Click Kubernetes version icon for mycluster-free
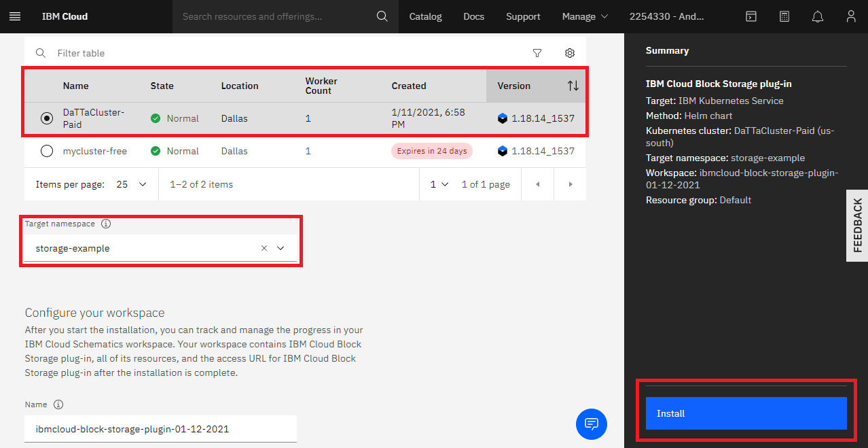Viewport: 868px width, 448px height. pos(503,151)
